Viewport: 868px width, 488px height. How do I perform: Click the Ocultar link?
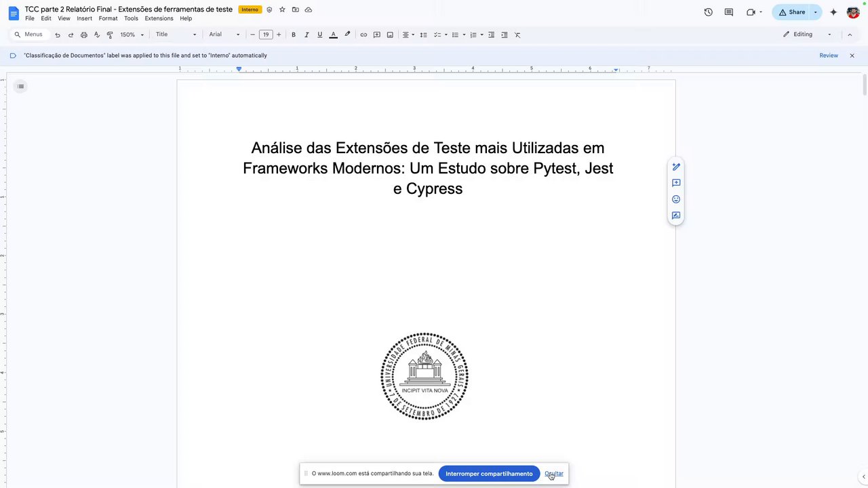tap(554, 474)
